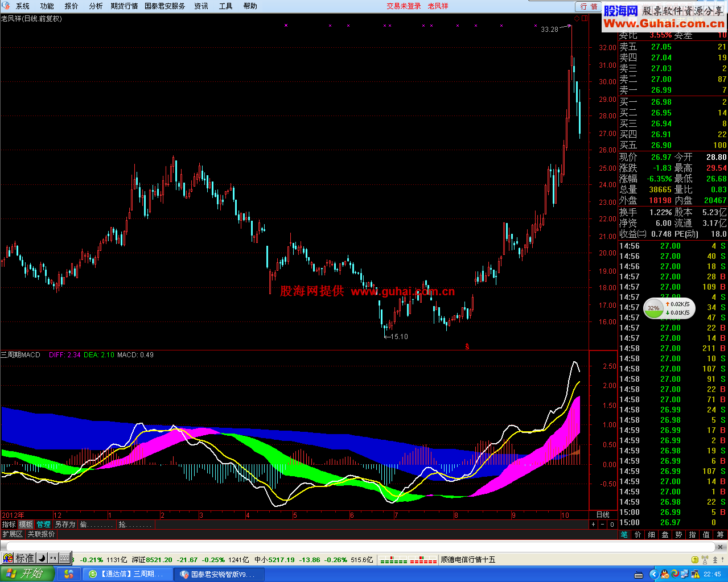Click the quick-launch colorful icon on taskbar
The height and width of the screenshot is (582, 728).
pos(69,574)
